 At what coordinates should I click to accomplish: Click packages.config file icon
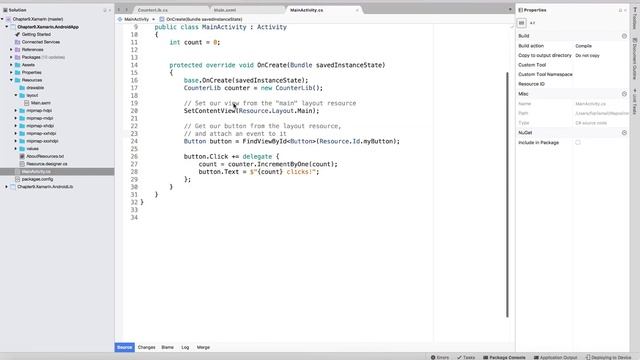point(17,179)
